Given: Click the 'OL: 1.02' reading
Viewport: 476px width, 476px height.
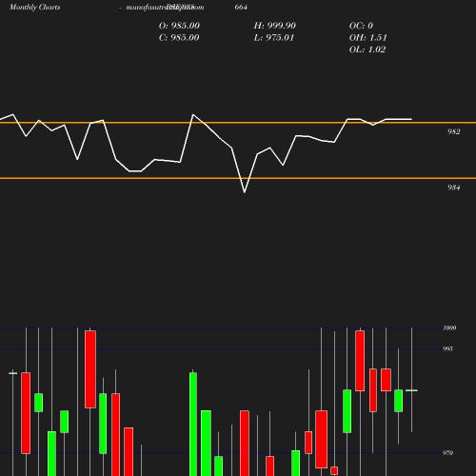Looking at the screenshot, I should coord(367,50).
